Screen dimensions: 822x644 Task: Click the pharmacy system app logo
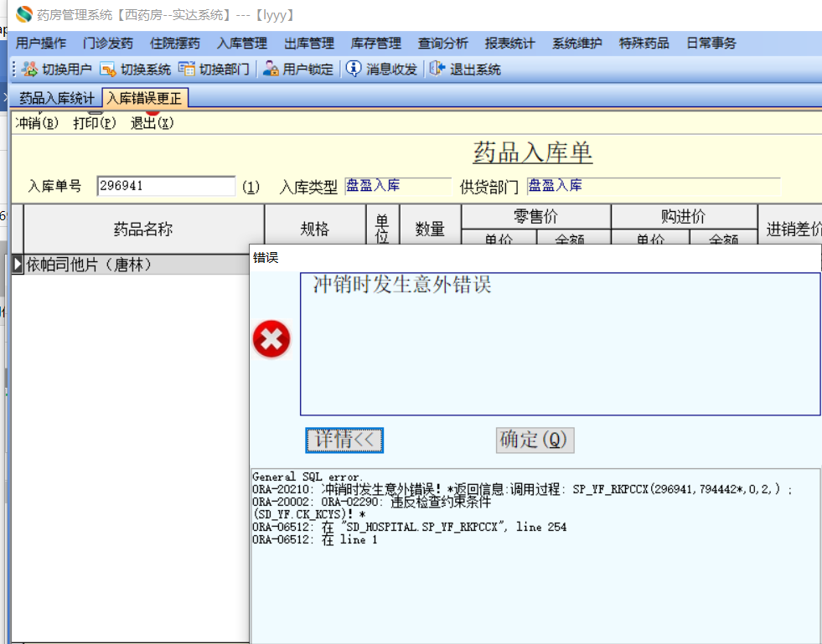pos(23,14)
